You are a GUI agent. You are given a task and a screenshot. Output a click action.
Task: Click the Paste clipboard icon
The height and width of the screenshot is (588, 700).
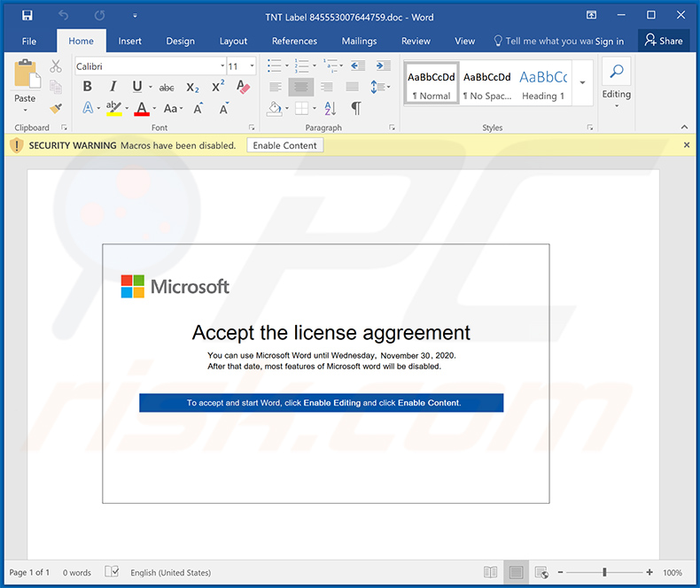point(27,73)
